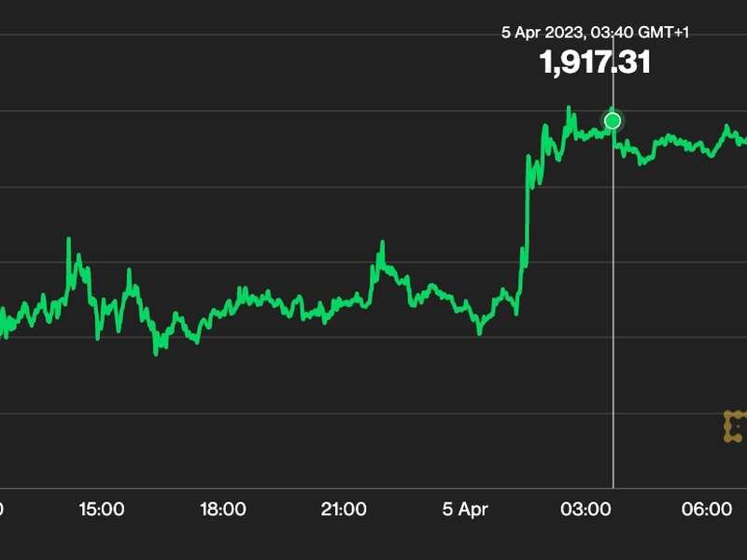Click the 1,917.31 price readout
Image resolution: width=747 pixels, height=560 pixels.
595,63
